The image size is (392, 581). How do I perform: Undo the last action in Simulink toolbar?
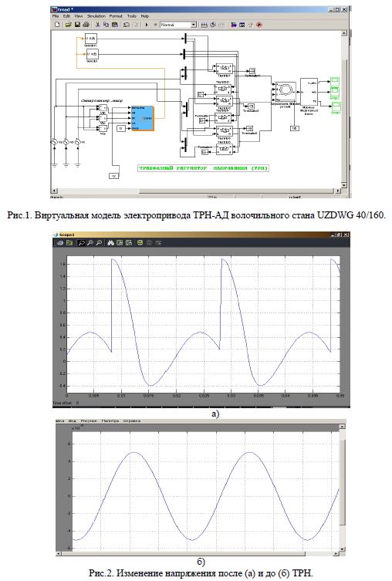[x=127, y=25]
